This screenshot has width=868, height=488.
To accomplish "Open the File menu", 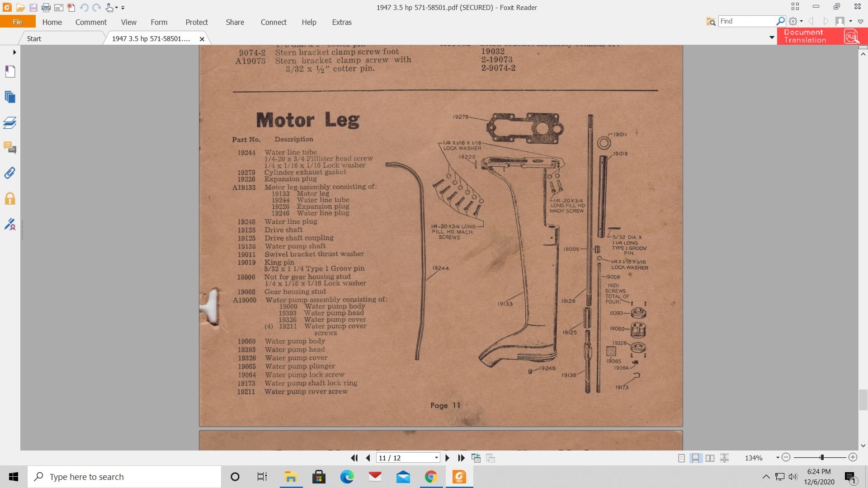I will (x=18, y=22).
